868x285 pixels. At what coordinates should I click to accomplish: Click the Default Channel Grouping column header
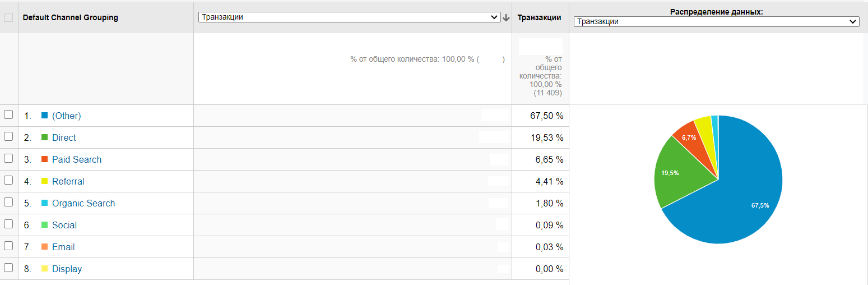point(71,17)
